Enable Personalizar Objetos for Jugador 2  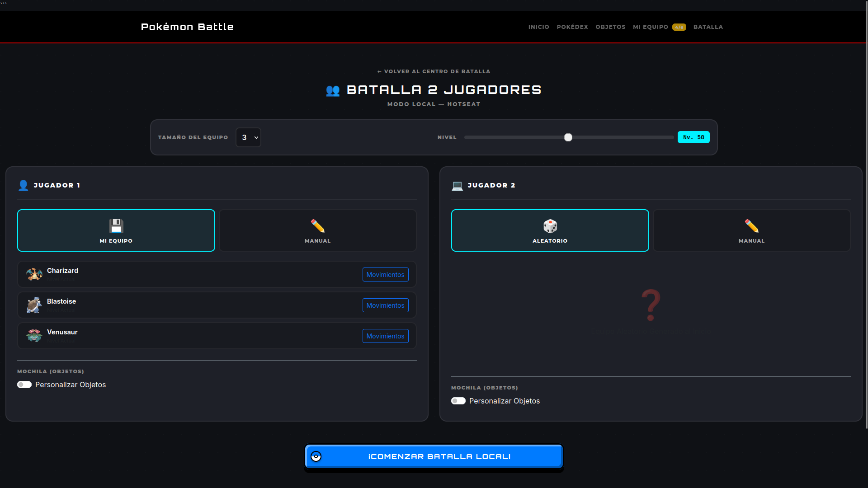pos(458,401)
